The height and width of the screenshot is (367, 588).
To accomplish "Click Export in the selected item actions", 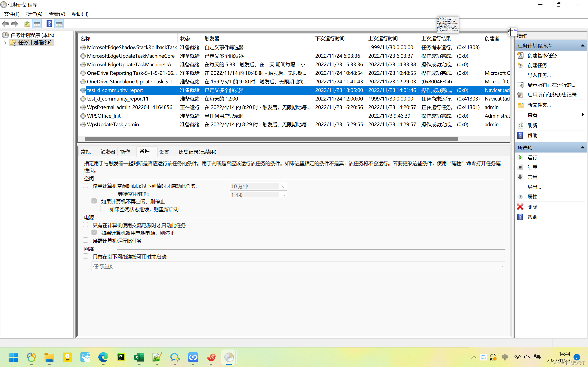I will (534, 187).
